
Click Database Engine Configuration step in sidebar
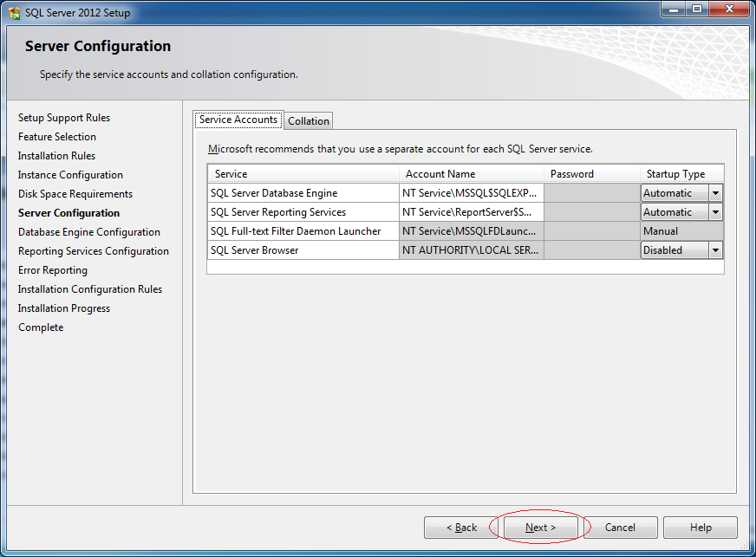tap(89, 232)
